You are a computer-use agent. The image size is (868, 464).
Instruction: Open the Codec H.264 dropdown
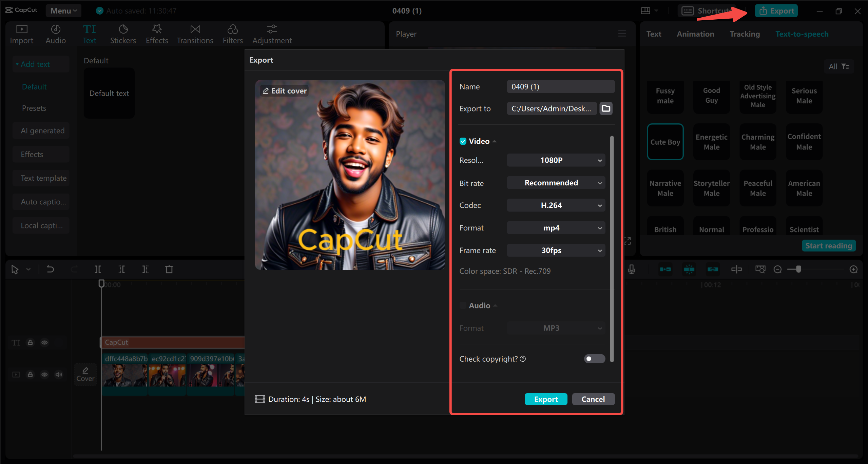coord(556,205)
